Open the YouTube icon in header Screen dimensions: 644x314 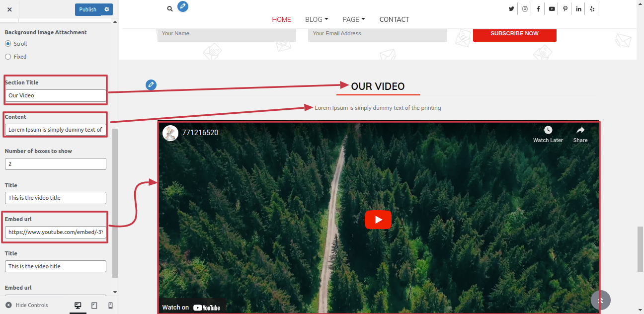pos(552,9)
